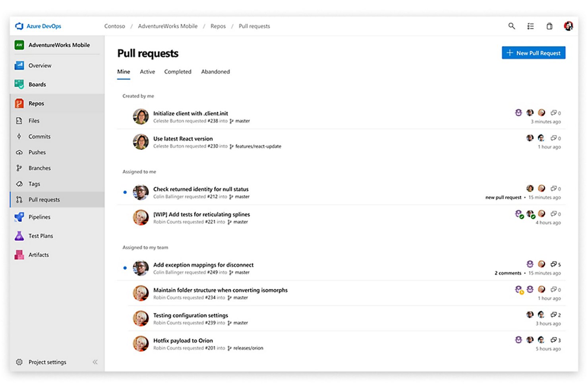The width and height of the screenshot is (588, 392).
Task: Open 'Initialize client with .client.init' pull request
Action: pos(191,114)
